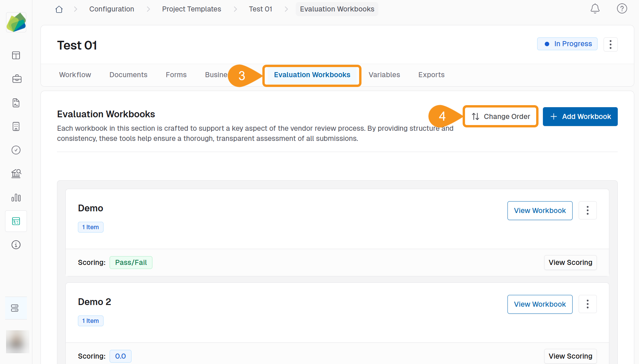Click the server stack icon in sidebar
Image resolution: width=639 pixels, height=364 pixels.
[x=15, y=308]
